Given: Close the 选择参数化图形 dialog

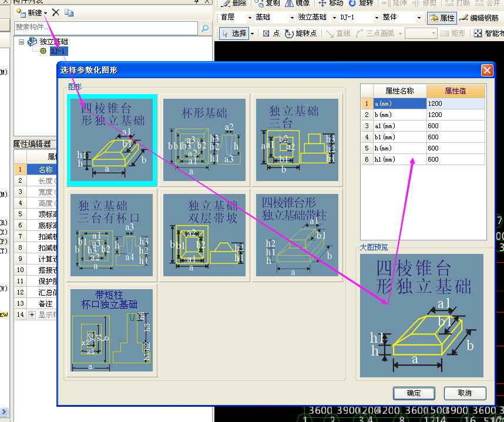Looking at the screenshot, I should pyautogui.click(x=486, y=70).
